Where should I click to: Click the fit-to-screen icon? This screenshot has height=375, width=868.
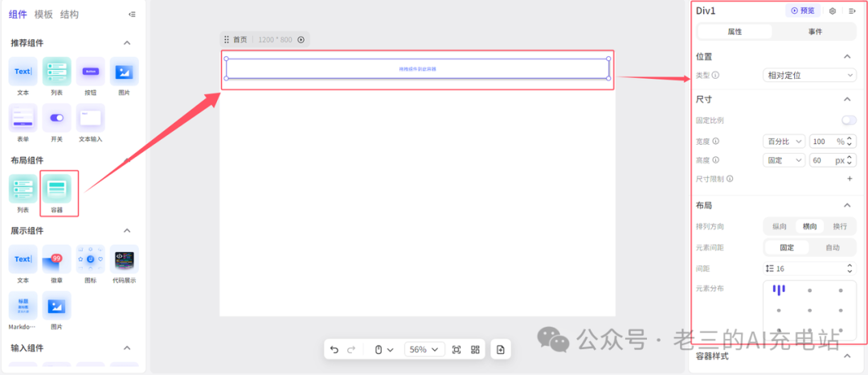point(457,349)
